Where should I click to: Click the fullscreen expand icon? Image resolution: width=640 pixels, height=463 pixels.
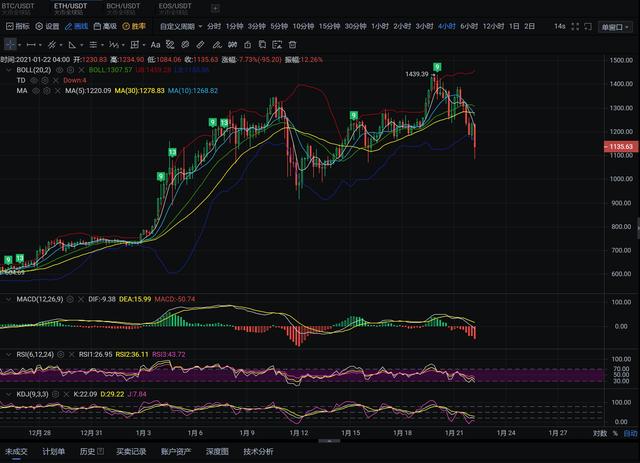tap(575, 27)
